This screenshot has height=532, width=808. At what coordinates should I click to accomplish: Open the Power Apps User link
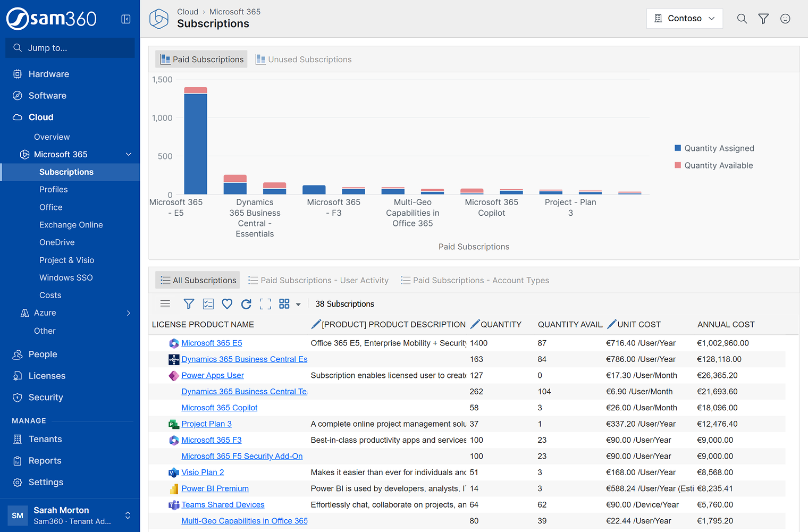[213, 375]
